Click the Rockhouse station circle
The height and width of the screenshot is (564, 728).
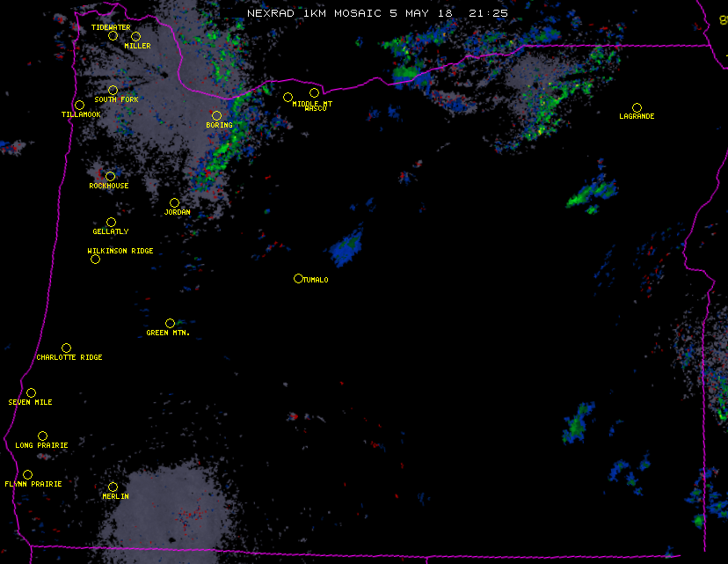[110, 176]
